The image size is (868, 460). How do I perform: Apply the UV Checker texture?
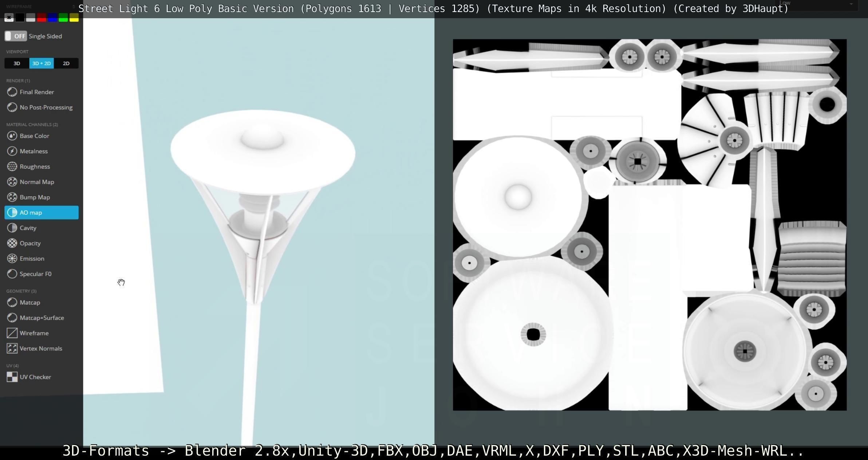(x=42, y=377)
